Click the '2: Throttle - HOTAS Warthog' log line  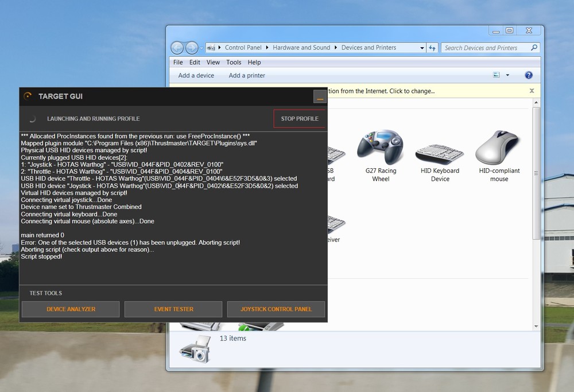pos(122,171)
